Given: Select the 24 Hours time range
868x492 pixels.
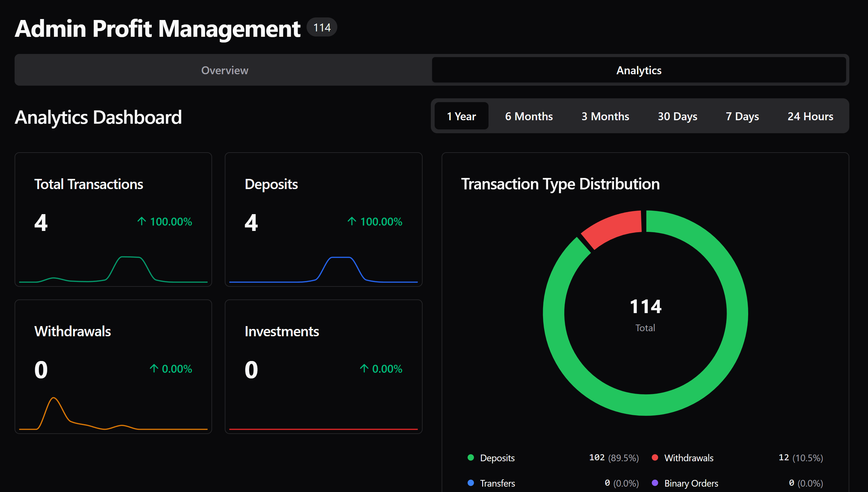Looking at the screenshot, I should pos(810,116).
